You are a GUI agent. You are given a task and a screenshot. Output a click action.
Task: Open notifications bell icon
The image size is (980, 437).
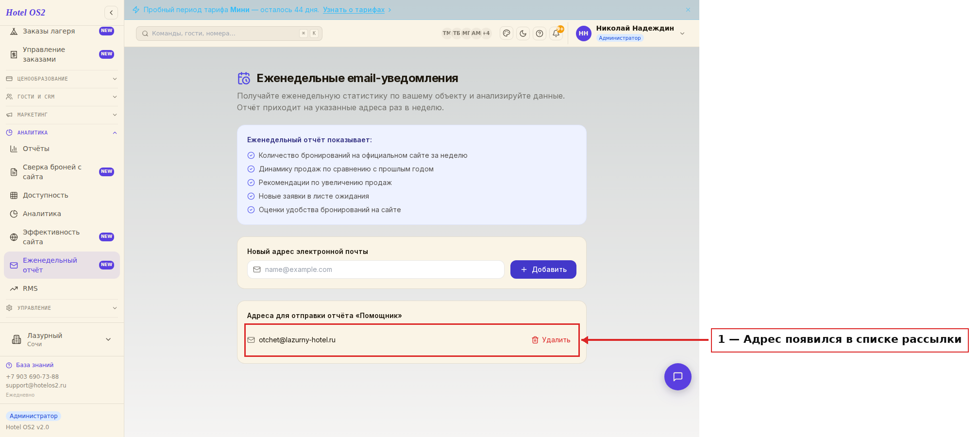pos(556,34)
